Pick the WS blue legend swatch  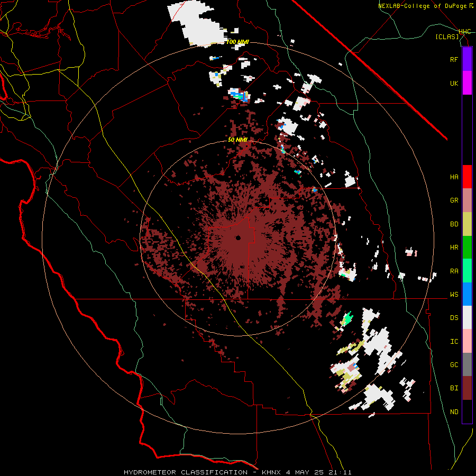(x=467, y=294)
